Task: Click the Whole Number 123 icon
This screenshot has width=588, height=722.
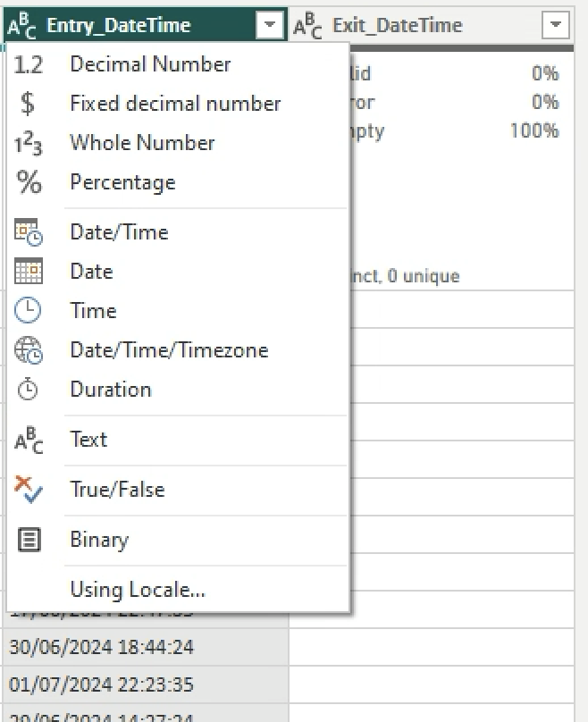Action: pos(29,144)
